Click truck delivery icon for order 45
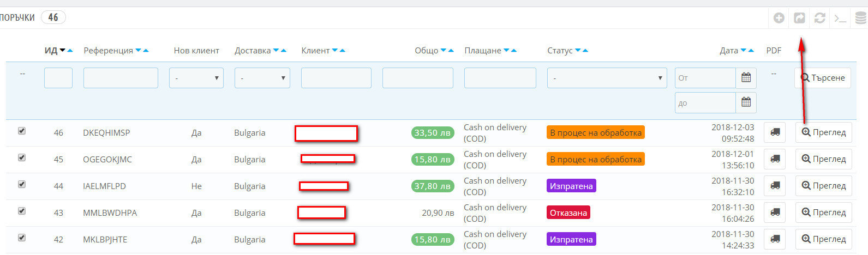Viewport: 868px width, 255px height. pos(775,159)
